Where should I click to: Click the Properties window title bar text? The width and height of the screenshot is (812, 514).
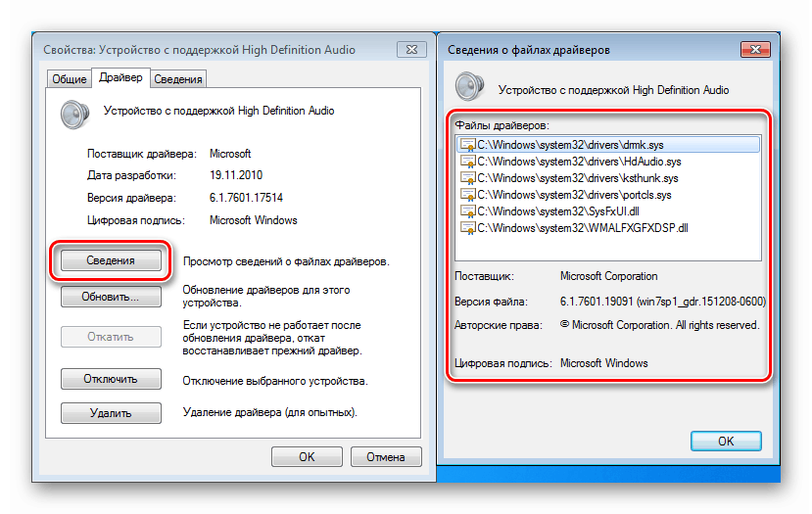click(200, 50)
